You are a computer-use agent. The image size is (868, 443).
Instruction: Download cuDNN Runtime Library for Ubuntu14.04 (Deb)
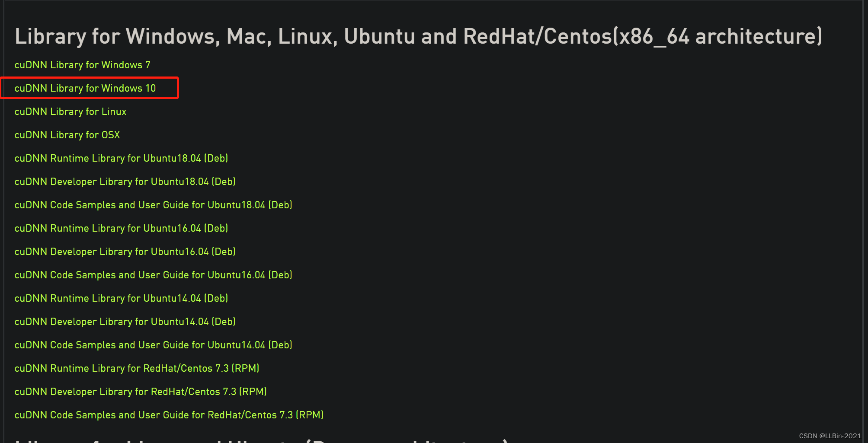(121, 298)
